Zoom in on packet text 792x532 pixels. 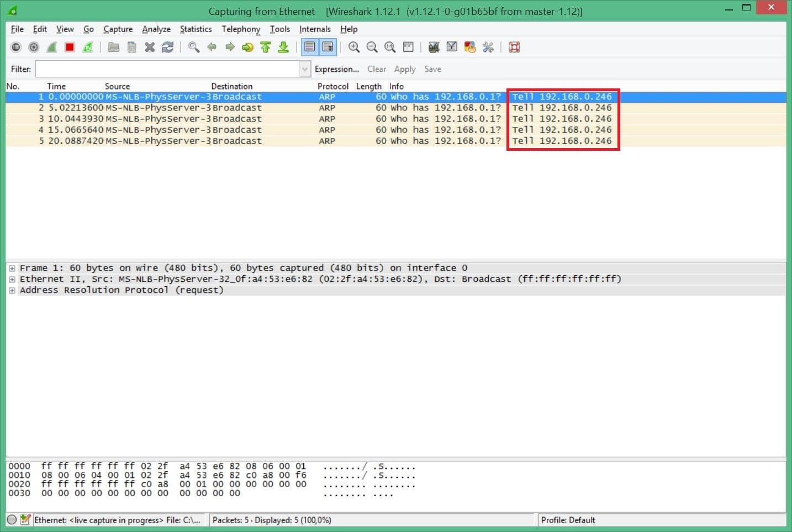[354, 48]
